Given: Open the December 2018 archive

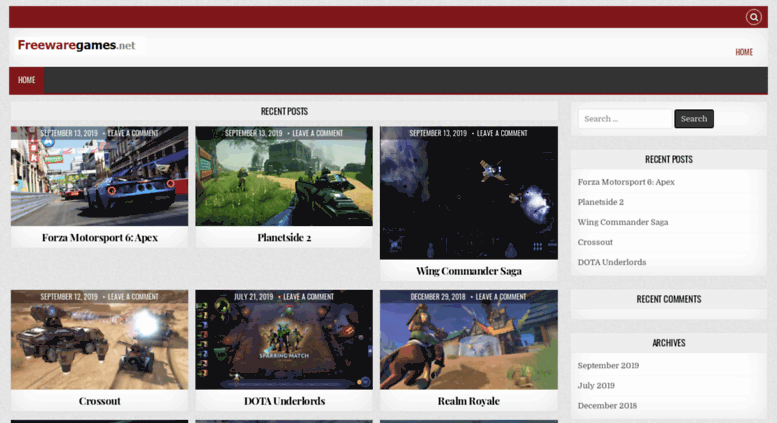Looking at the screenshot, I should point(607,406).
